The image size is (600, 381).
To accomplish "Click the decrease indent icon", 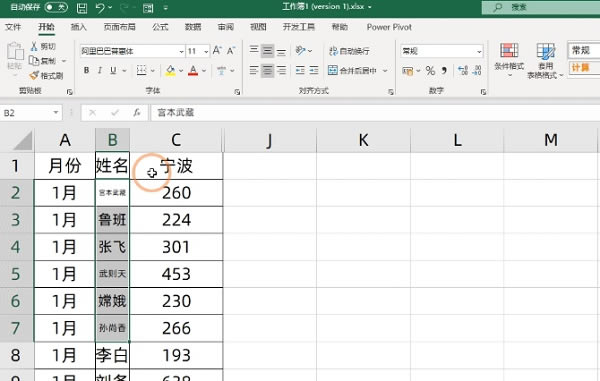I will [x=300, y=70].
